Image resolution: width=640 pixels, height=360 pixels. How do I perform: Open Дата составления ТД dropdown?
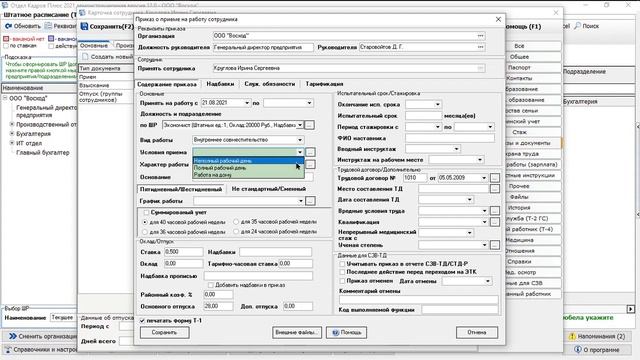(469, 200)
